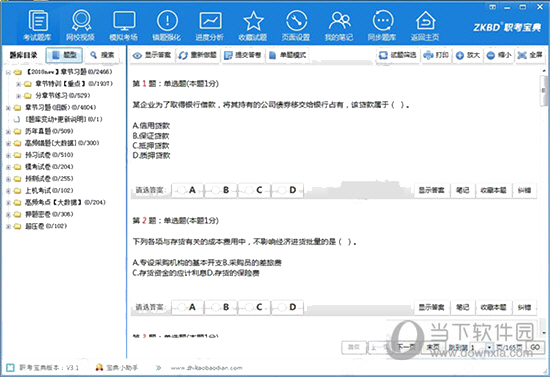Expand the 历年真题 tree node

[8, 132]
